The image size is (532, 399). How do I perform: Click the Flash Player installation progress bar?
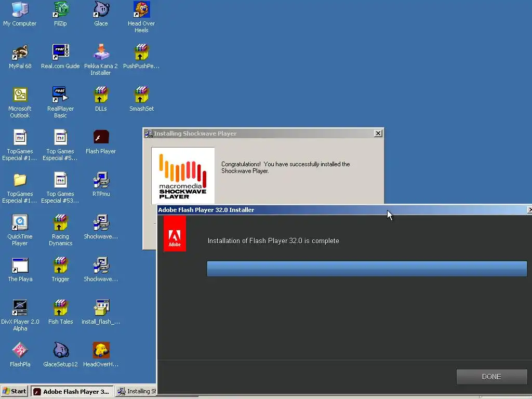tap(367, 269)
